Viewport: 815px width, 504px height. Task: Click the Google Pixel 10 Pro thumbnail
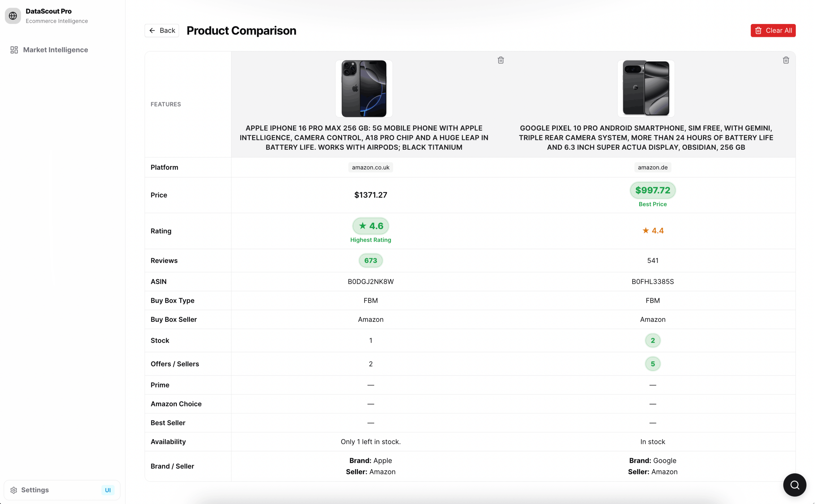click(x=646, y=89)
